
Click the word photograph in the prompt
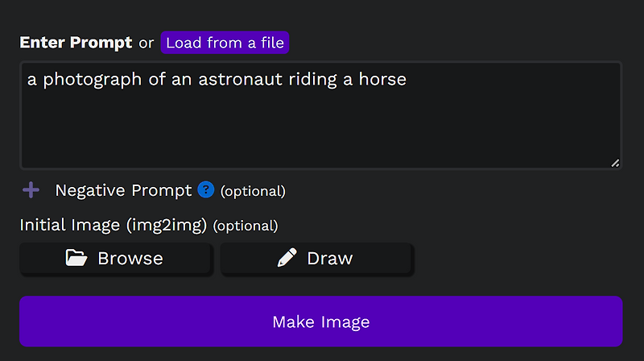(x=93, y=79)
